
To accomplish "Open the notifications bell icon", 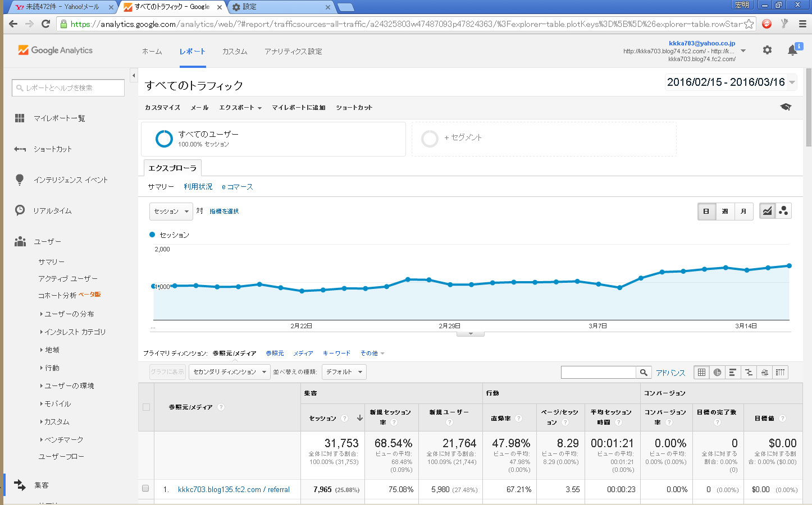I will click(792, 50).
